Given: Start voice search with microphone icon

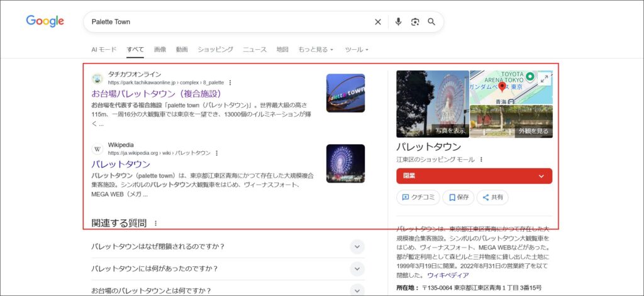Looking at the screenshot, I should [398, 22].
